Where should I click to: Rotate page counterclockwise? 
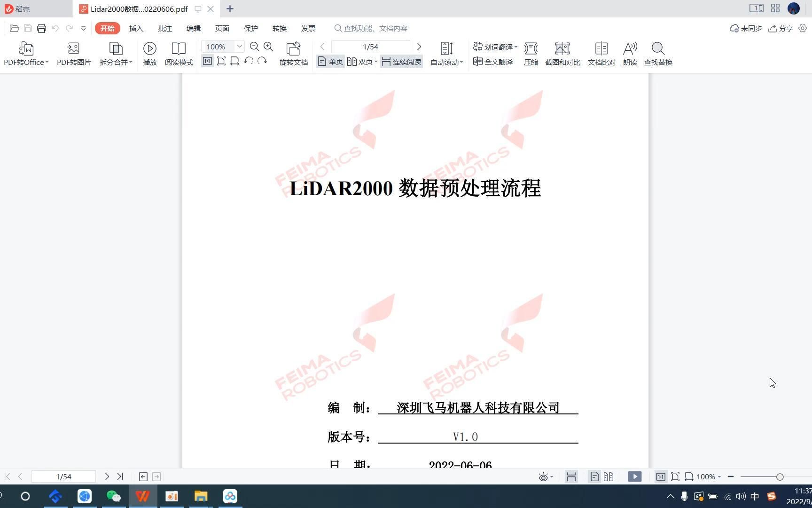(249, 61)
